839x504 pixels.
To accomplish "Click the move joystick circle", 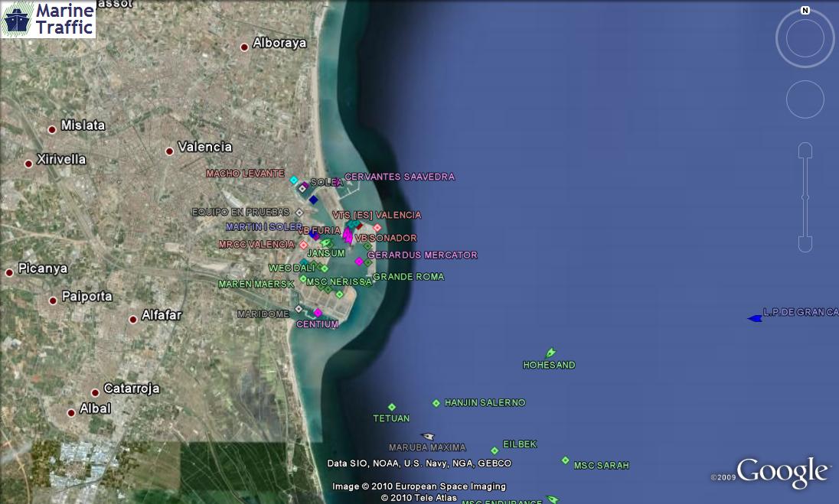I will pos(805,99).
